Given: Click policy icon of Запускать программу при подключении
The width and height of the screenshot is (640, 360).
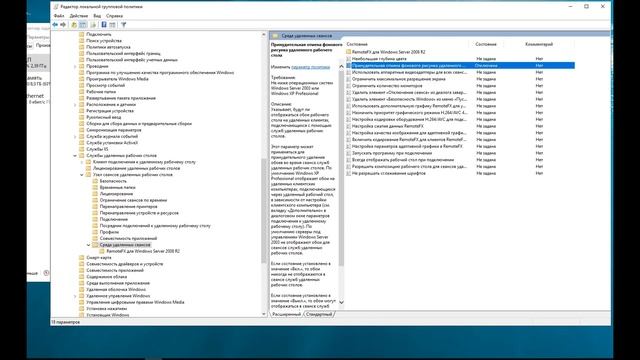Looking at the screenshot, I should [x=348, y=153].
